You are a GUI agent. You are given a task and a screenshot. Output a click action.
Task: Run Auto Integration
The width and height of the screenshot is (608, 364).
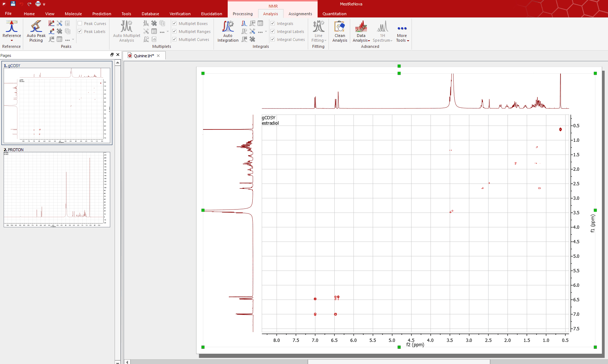tap(228, 31)
